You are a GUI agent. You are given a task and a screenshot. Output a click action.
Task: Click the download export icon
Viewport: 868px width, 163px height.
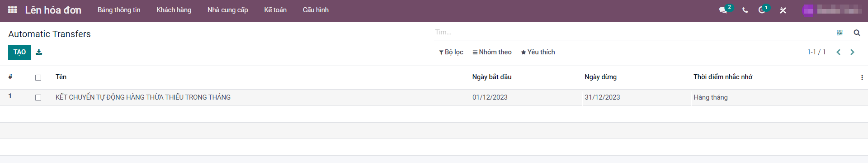click(39, 52)
